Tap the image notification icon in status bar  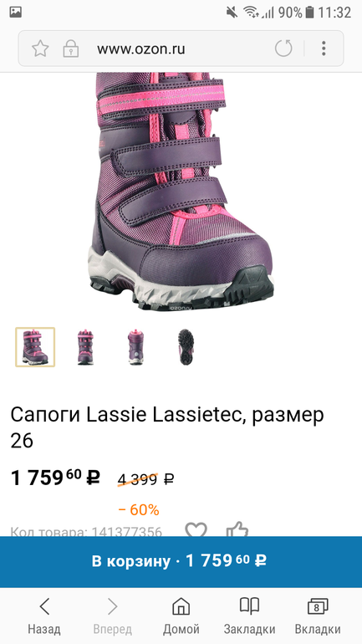16,13
